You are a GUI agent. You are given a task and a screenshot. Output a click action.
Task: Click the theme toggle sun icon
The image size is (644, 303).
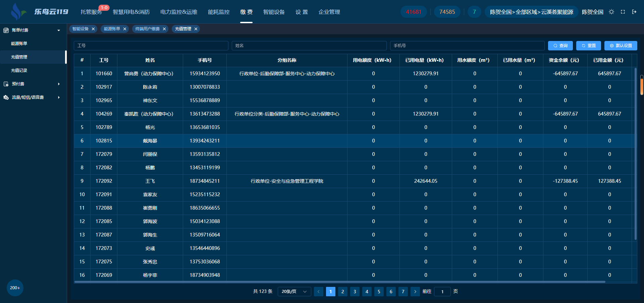611,12
